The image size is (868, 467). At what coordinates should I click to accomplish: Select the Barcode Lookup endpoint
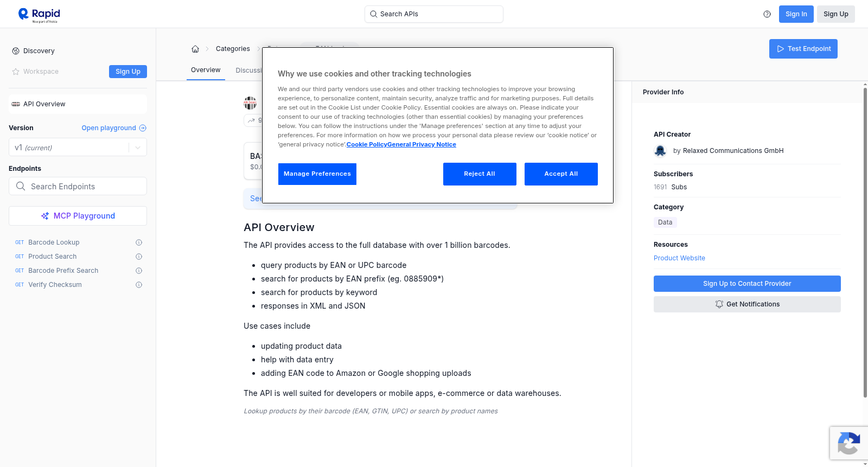[x=54, y=242]
